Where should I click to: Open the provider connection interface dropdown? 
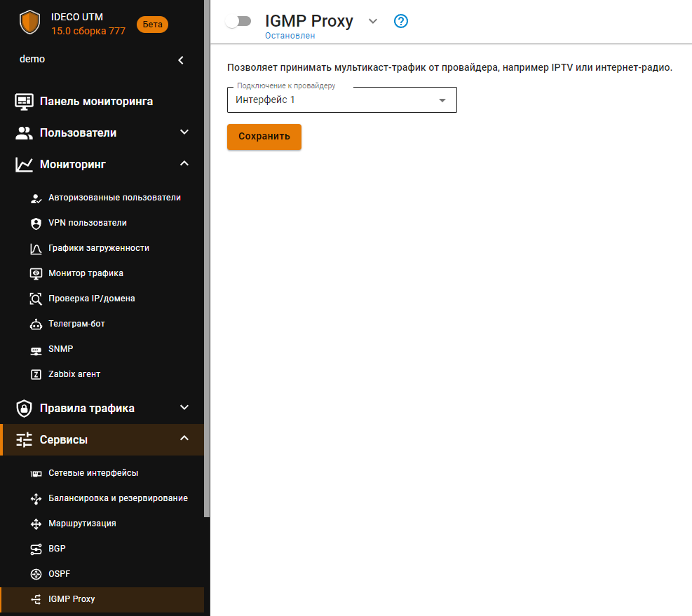click(x=342, y=100)
